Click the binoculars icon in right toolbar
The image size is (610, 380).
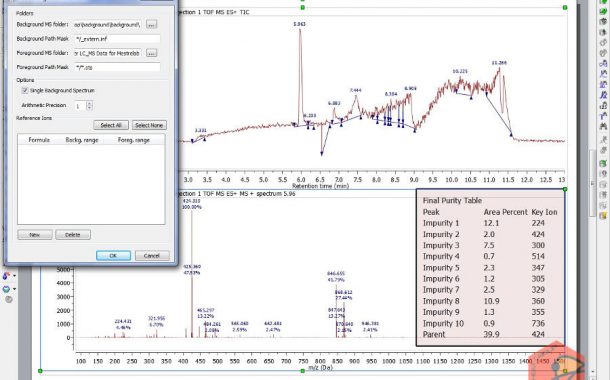(603, 126)
